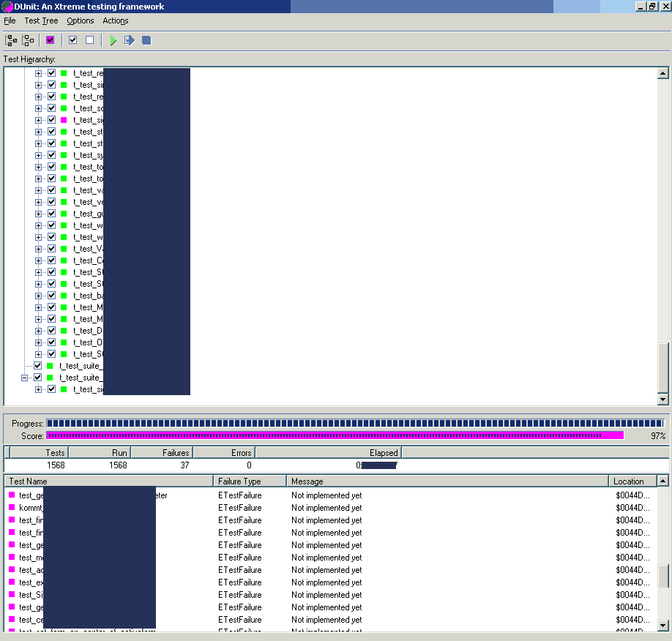Click the green status square of t_test_D
672x641 pixels.
pyautogui.click(x=64, y=331)
